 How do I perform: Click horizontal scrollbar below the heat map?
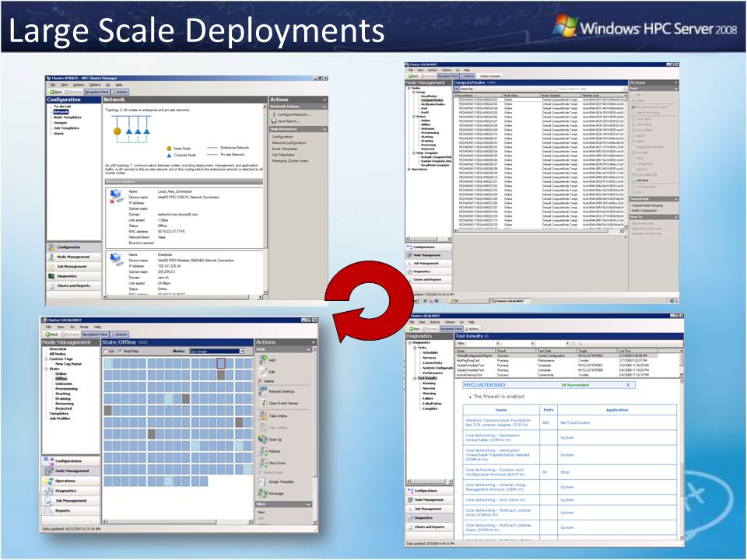point(177,522)
